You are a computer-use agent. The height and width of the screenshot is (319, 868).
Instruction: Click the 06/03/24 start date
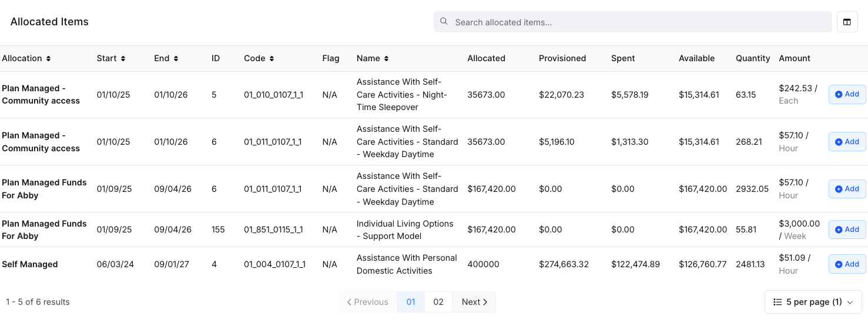click(115, 264)
